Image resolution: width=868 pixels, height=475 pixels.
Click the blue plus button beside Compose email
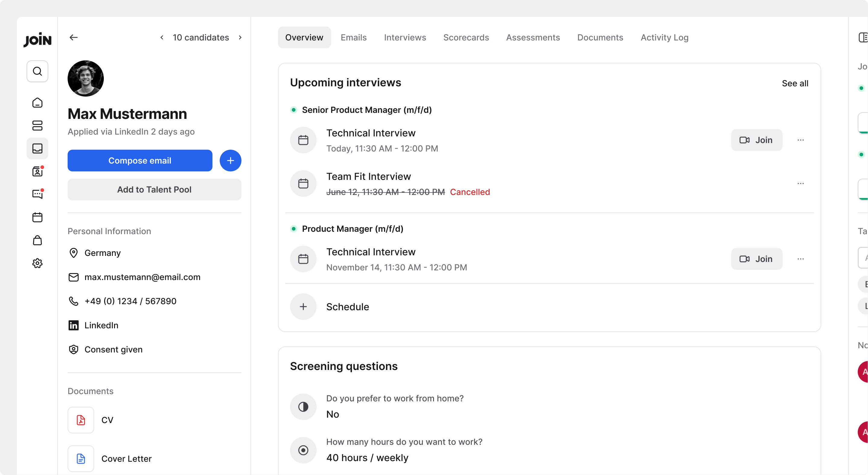click(x=231, y=161)
